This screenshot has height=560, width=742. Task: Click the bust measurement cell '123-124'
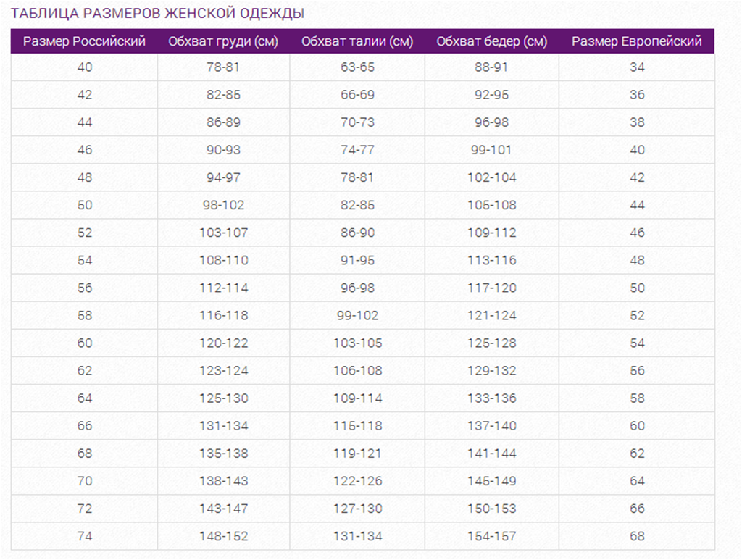[x=223, y=370]
